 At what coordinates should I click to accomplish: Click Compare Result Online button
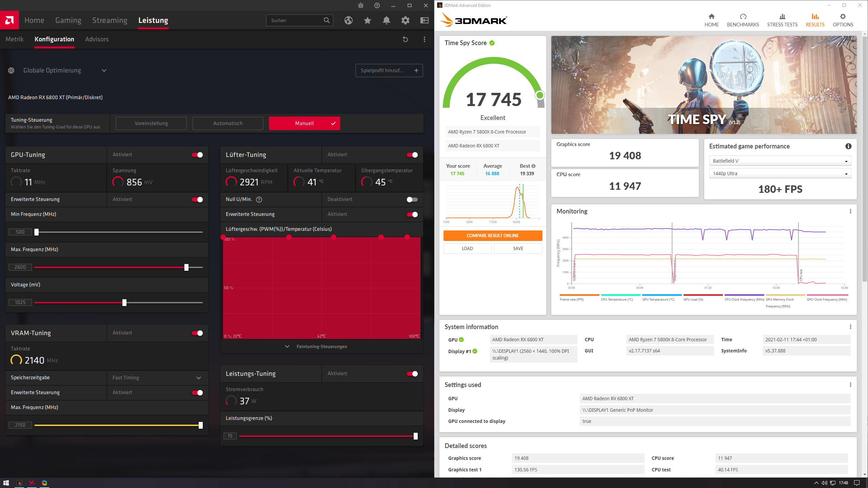pos(492,236)
